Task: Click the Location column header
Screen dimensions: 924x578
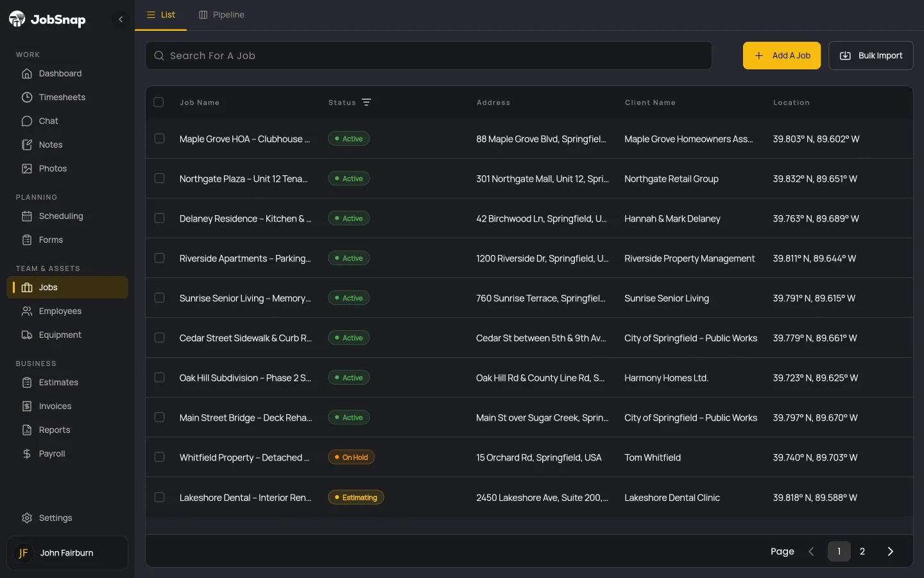Action: [791, 102]
